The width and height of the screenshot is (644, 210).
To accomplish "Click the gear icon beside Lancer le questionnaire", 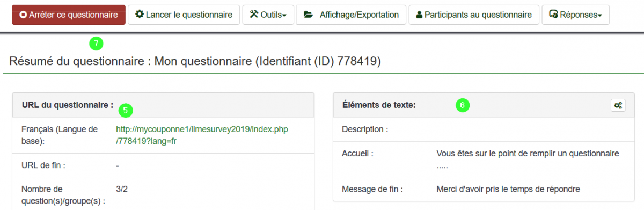I will click(x=140, y=15).
